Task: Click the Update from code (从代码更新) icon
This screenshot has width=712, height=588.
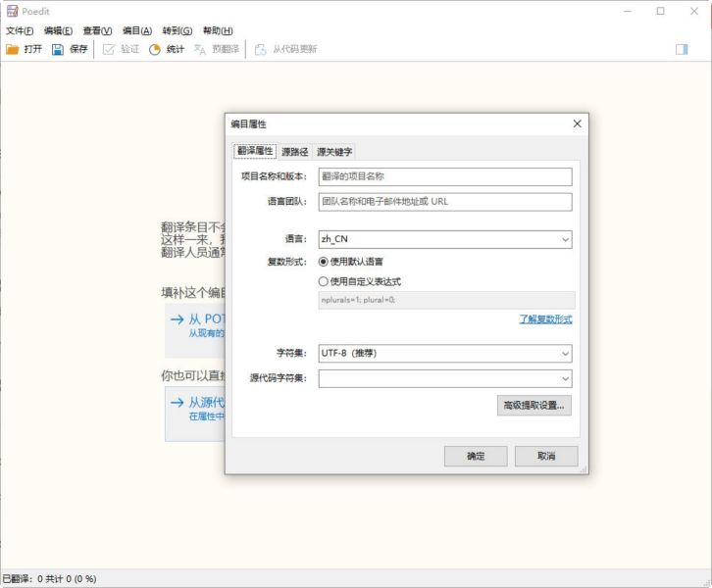Action: (x=261, y=49)
